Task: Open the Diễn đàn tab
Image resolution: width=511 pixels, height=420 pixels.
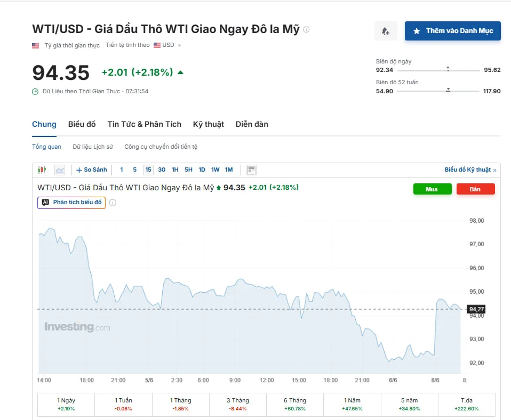Action: [x=252, y=124]
